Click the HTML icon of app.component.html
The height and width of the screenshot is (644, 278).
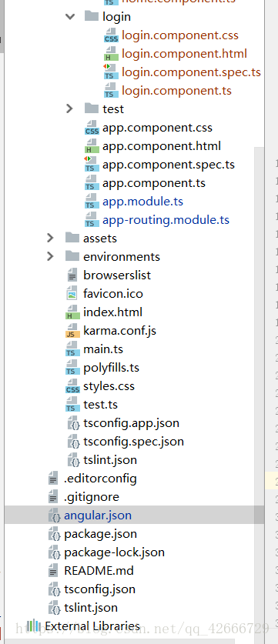click(x=92, y=146)
